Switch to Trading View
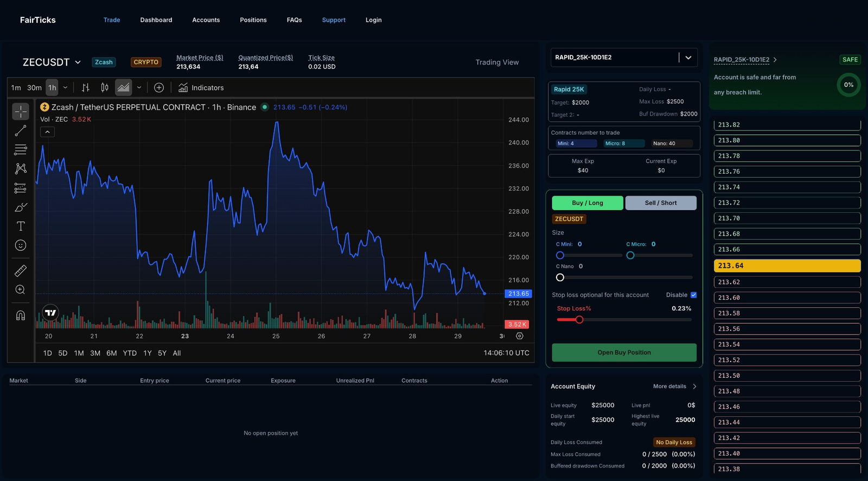 (497, 62)
